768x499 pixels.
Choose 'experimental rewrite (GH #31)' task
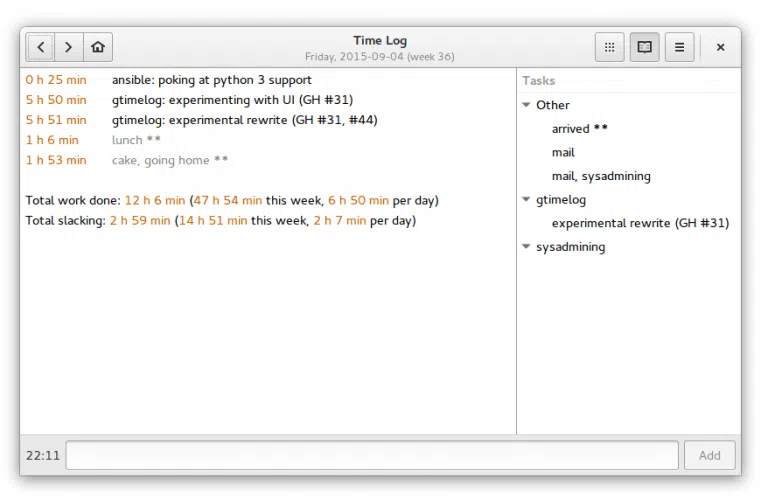[x=640, y=223]
